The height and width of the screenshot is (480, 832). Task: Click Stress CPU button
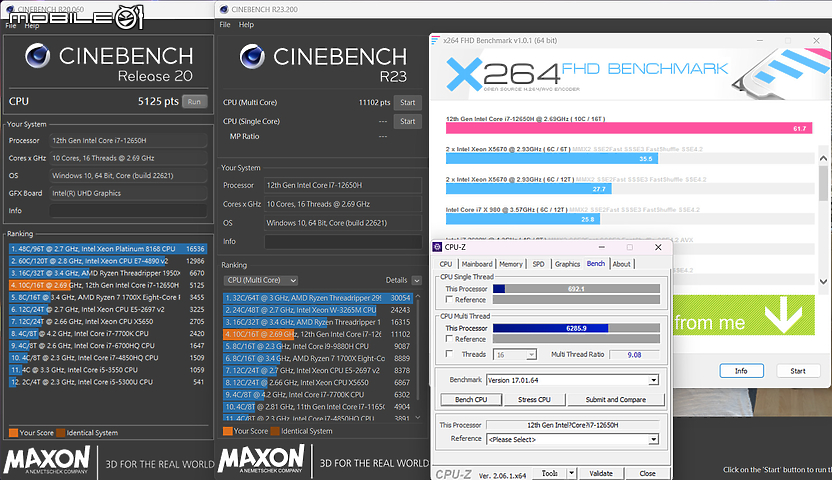534,399
